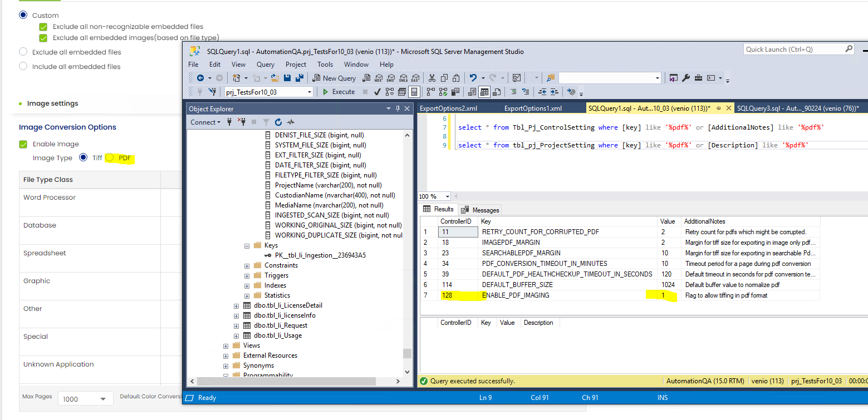This screenshot has height=420, width=868.
Task: Pin the Object Explorer panel
Action: click(398, 108)
